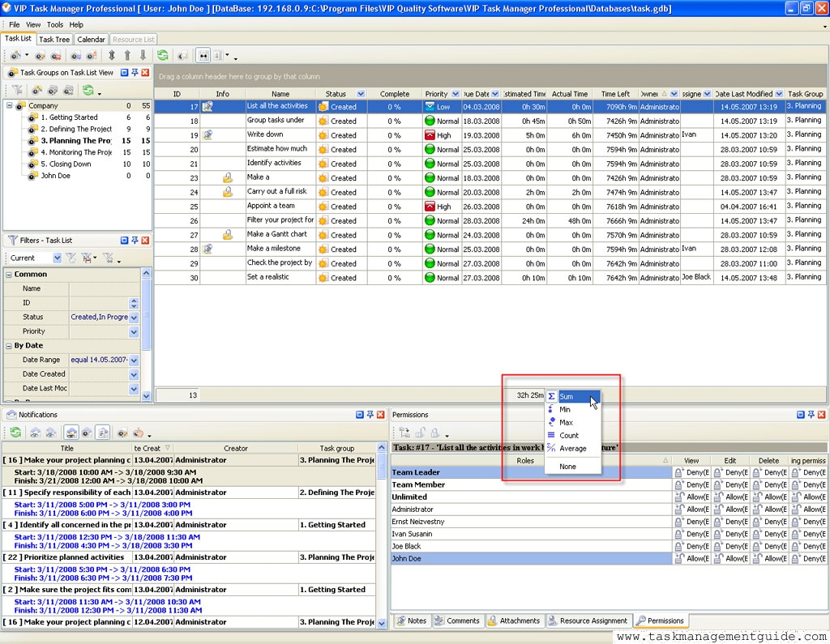Click the roles tree icon in Permissions toolbar
The width and height of the screenshot is (830, 644).
pyautogui.click(x=405, y=433)
